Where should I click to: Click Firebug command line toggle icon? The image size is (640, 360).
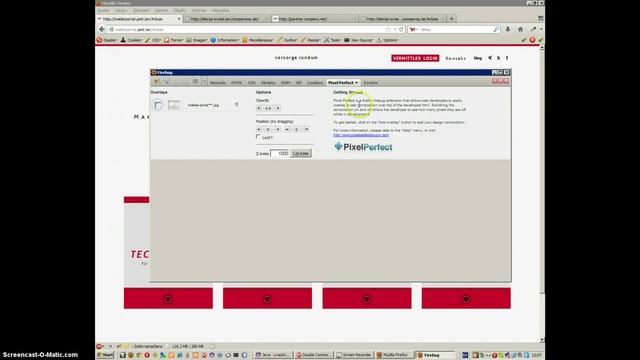[x=196, y=82]
